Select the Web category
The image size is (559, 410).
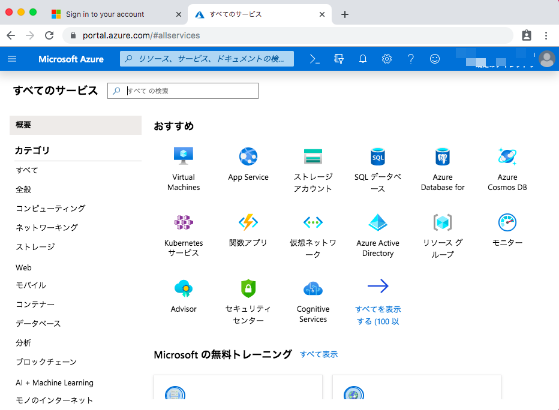tap(23, 267)
